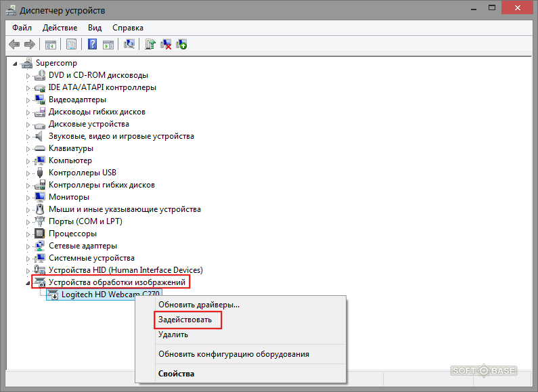Click the Сетевые адаптеры network icon
This screenshot has width=538, height=392.
(40, 246)
